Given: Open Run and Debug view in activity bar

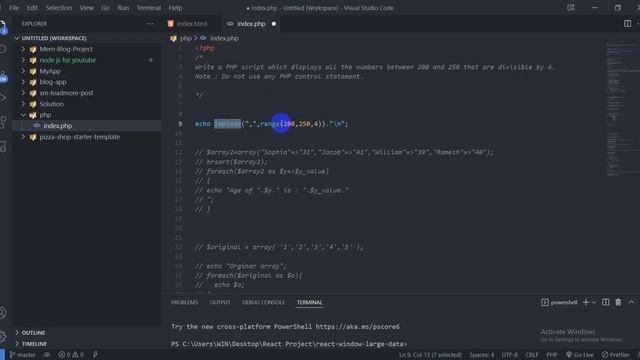Looking at the screenshot, I should tap(3, 98).
